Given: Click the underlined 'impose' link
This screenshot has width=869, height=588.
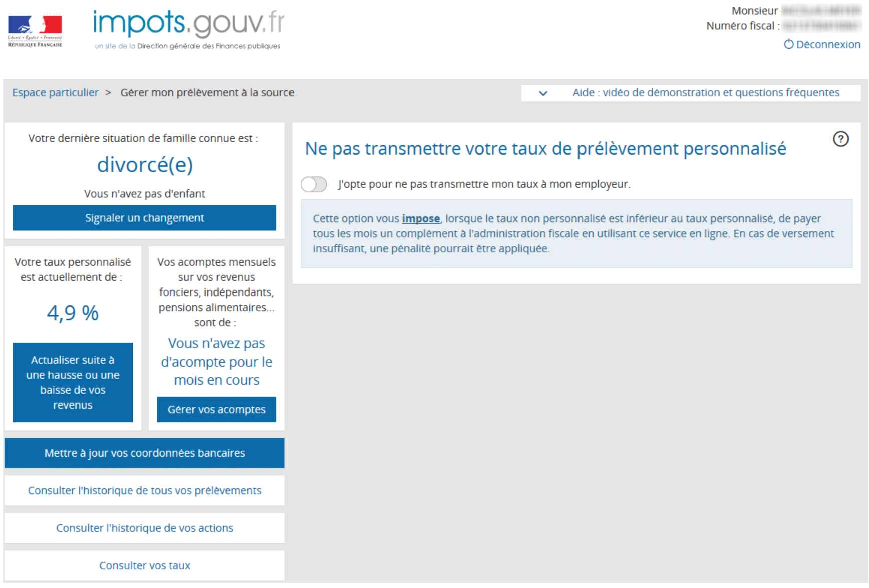Looking at the screenshot, I should pyautogui.click(x=421, y=219).
